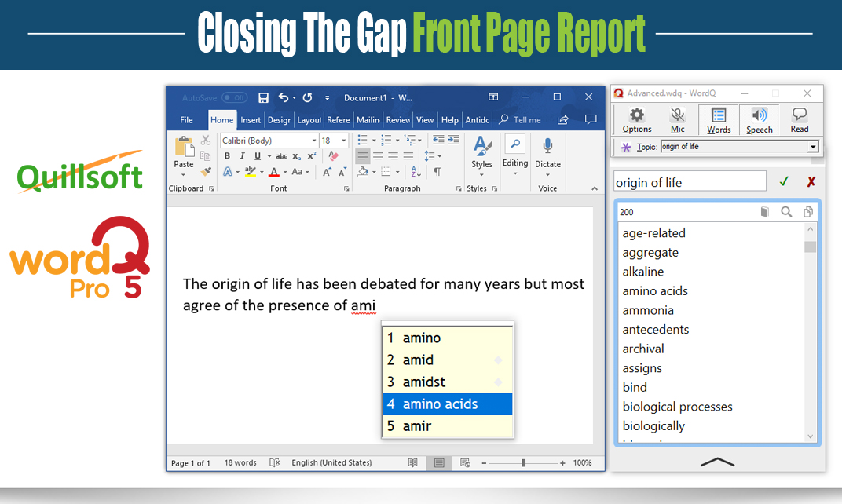Click the Cut scissors icon
Screen dimensions: 842x504
tap(206, 141)
